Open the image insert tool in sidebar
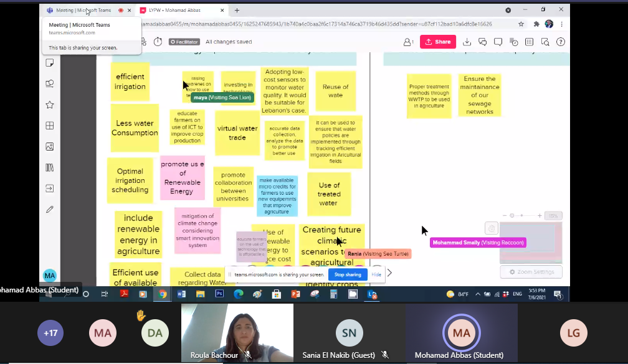This screenshot has height=364, width=628. [x=50, y=147]
